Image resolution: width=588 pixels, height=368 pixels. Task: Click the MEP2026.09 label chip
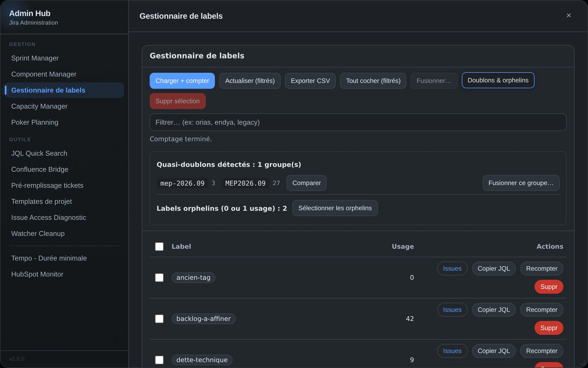pos(245,183)
